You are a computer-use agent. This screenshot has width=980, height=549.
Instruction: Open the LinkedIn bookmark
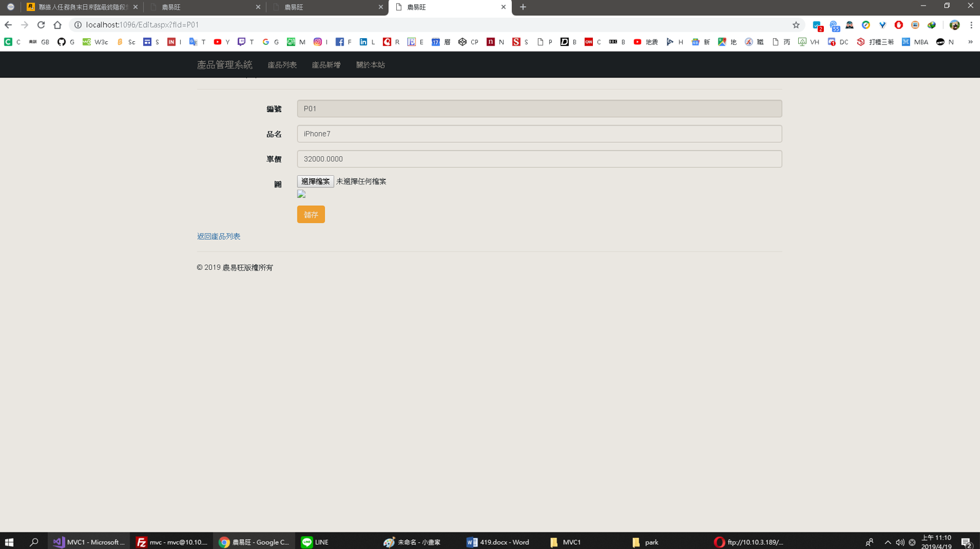pyautogui.click(x=367, y=42)
